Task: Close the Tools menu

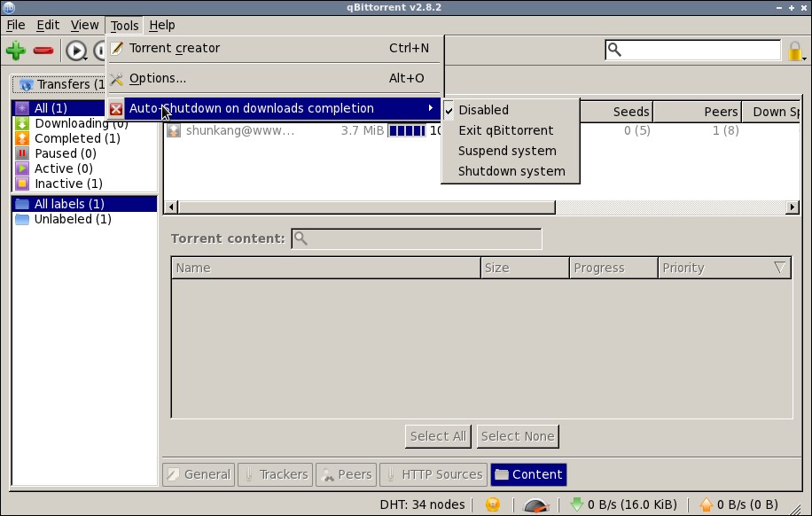Action: click(x=124, y=26)
